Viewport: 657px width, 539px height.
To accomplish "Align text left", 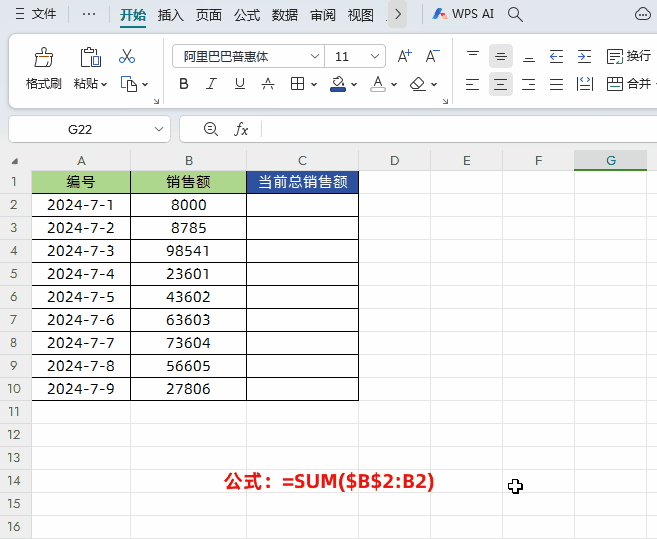I will (x=473, y=84).
